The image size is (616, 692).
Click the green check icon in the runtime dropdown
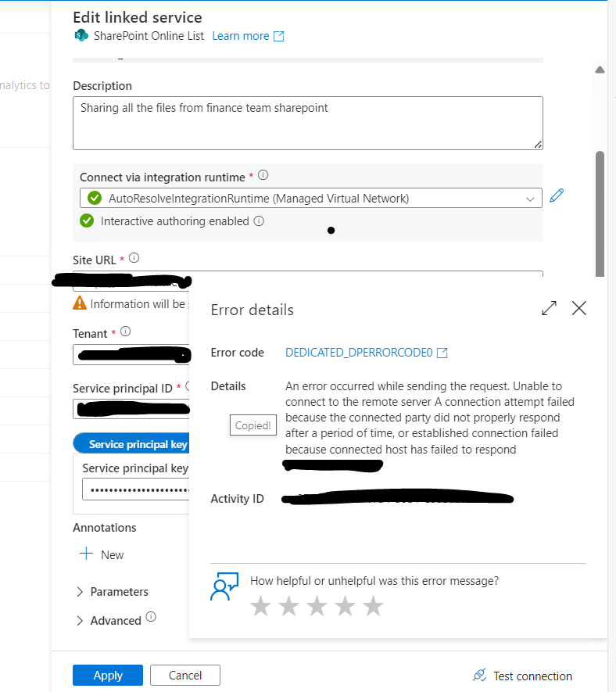95,198
